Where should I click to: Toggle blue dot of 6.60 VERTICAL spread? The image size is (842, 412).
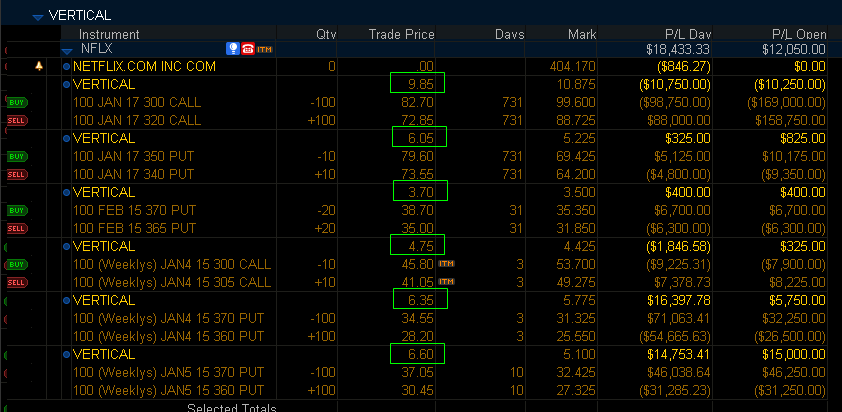pyautogui.click(x=67, y=355)
